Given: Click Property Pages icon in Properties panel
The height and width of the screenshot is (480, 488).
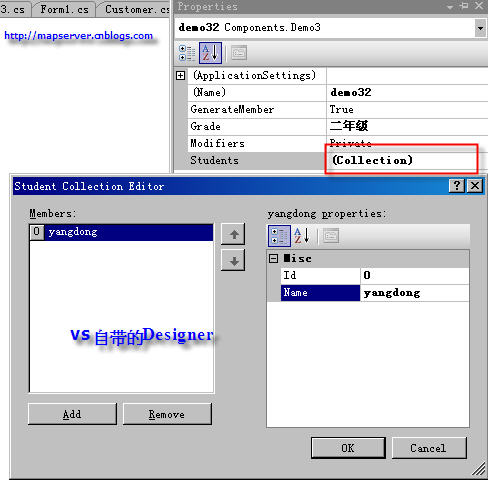Looking at the screenshot, I should point(239,53).
